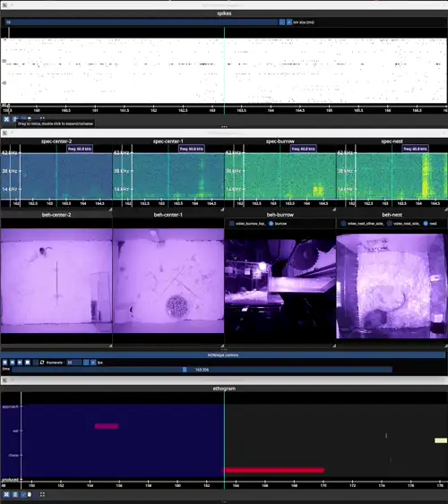Image resolution: width=448 pixels, height=504 pixels.
Task: Click the red bar in the ethogram
Action: (274, 470)
